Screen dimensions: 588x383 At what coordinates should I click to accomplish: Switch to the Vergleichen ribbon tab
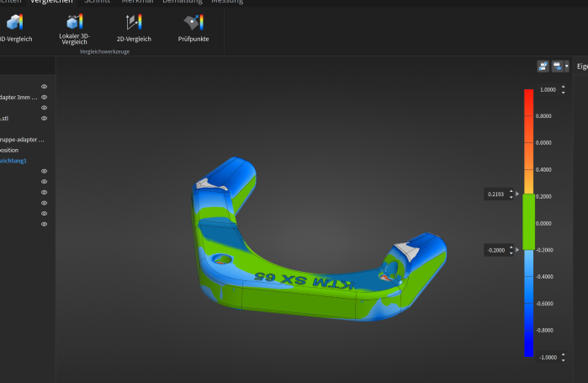(51, 2)
